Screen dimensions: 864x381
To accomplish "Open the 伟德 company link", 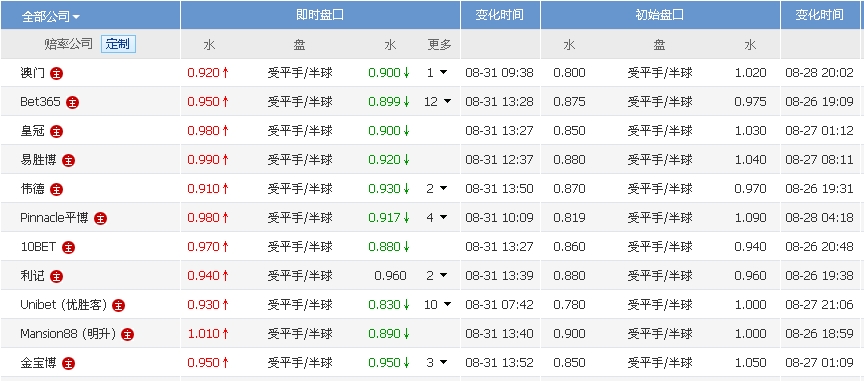I will (33, 189).
